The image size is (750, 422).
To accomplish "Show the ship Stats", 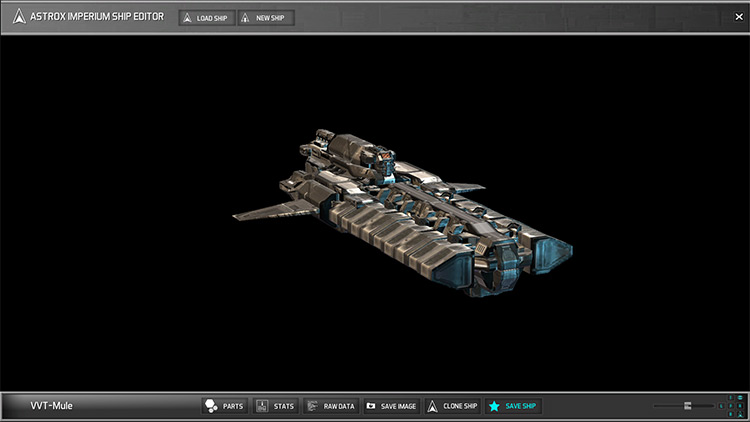I will 276,406.
